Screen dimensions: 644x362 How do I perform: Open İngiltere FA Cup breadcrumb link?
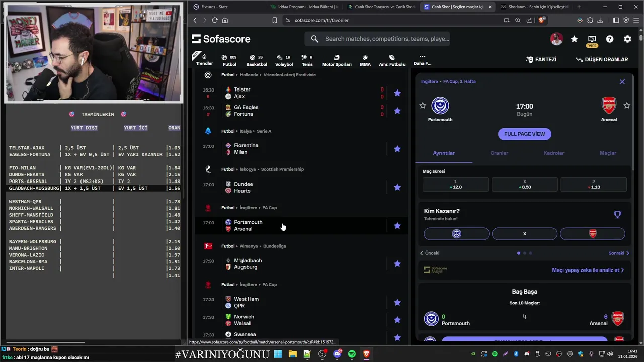click(448, 81)
